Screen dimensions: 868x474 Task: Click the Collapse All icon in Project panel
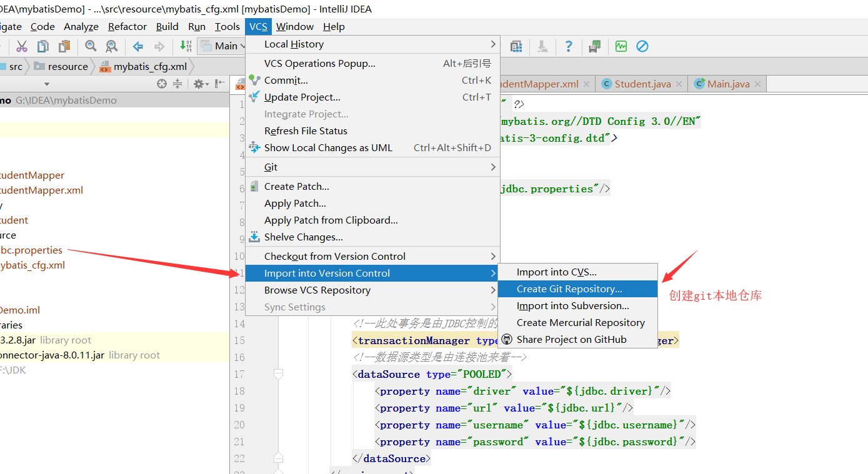[x=177, y=84]
